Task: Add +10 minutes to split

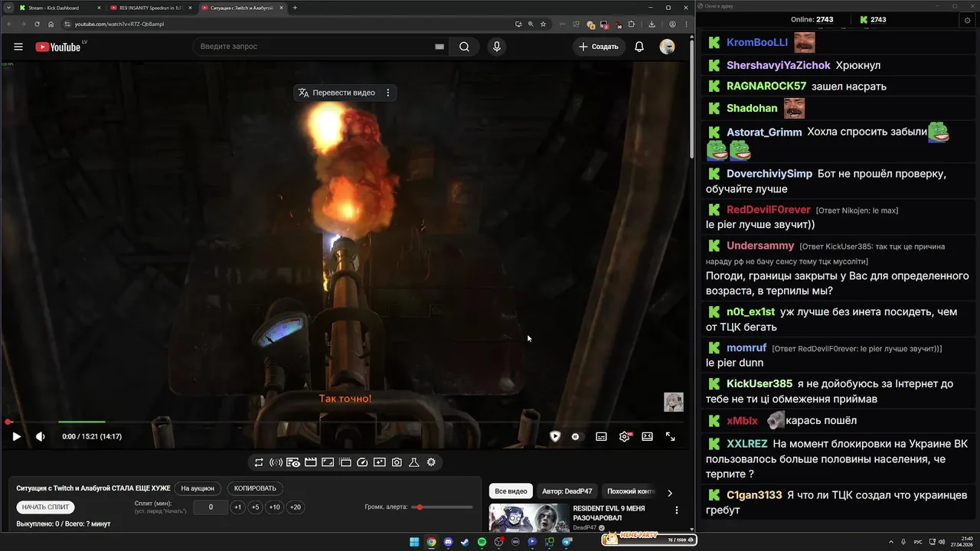Action: click(274, 507)
